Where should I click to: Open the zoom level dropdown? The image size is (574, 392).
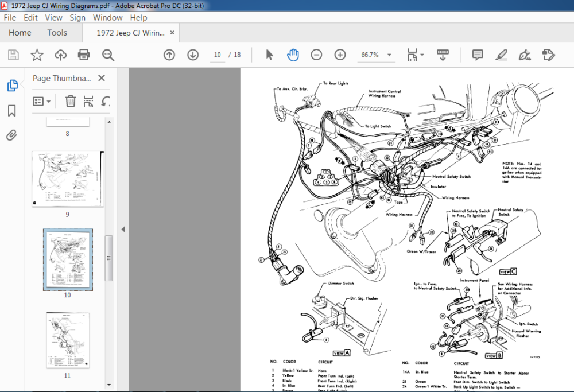(390, 55)
